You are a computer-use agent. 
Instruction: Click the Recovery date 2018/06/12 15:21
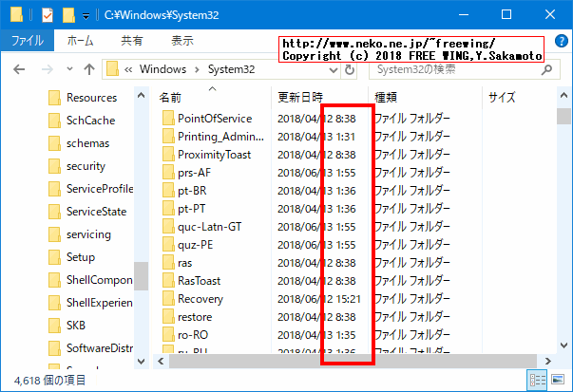[x=319, y=299]
